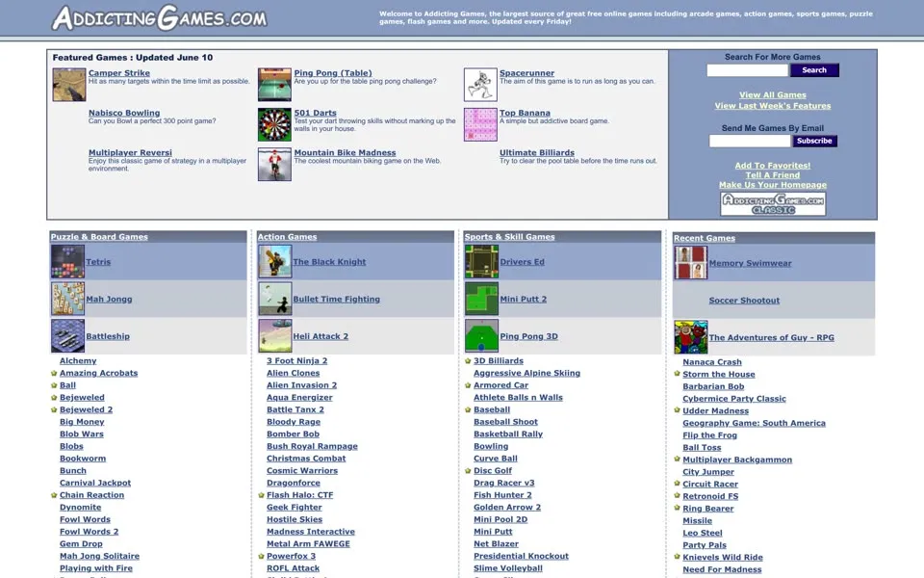Click the star icon beside Amazing Acrobats

54,373
